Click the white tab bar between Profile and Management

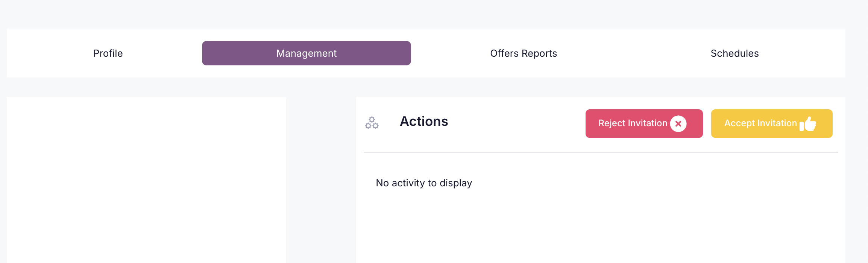click(162, 53)
